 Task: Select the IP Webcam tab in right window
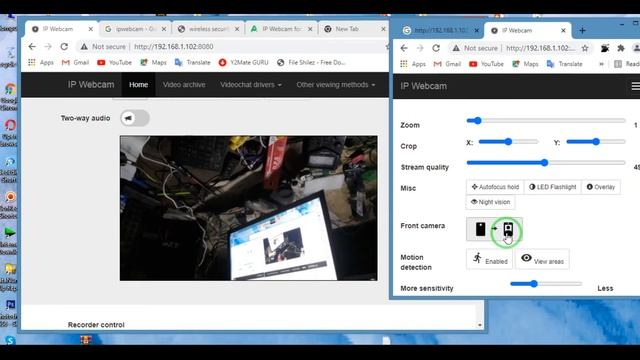pos(527,31)
